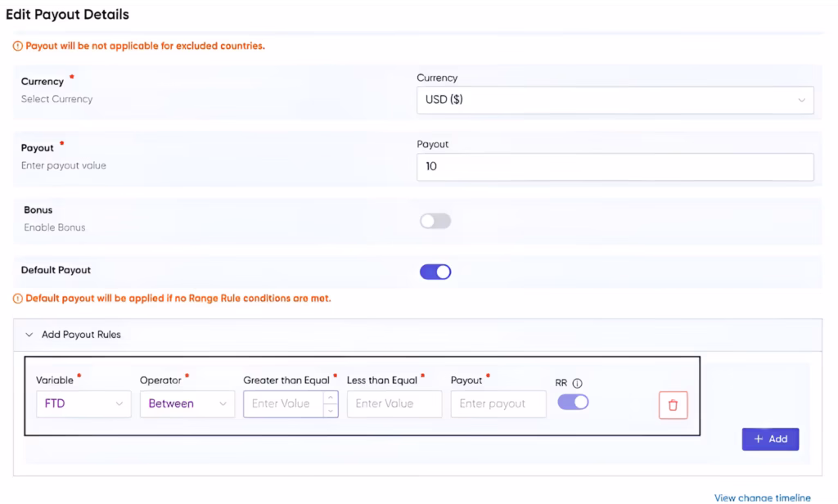Image resolution: width=838 pixels, height=504 pixels.
Task: Turn off the Default Payout switch
Action: point(435,272)
